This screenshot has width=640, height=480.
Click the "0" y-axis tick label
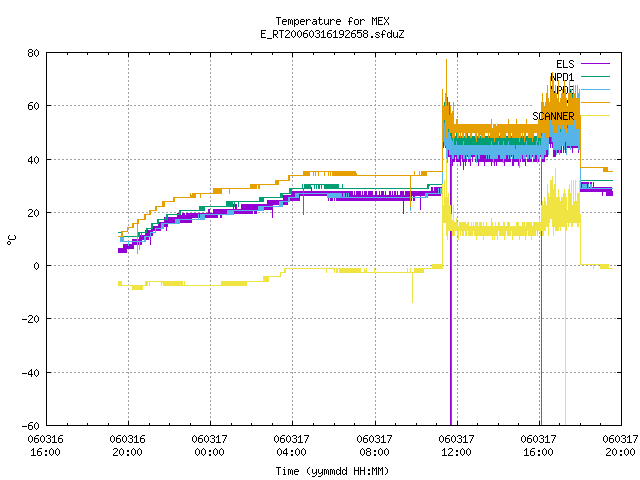coord(37,266)
